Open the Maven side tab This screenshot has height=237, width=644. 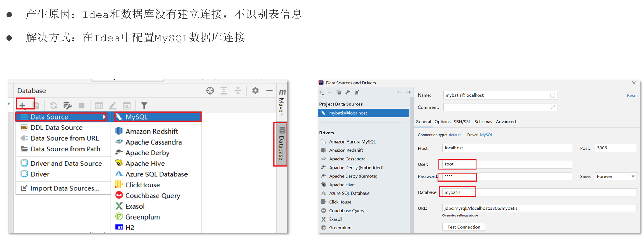pos(282,102)
